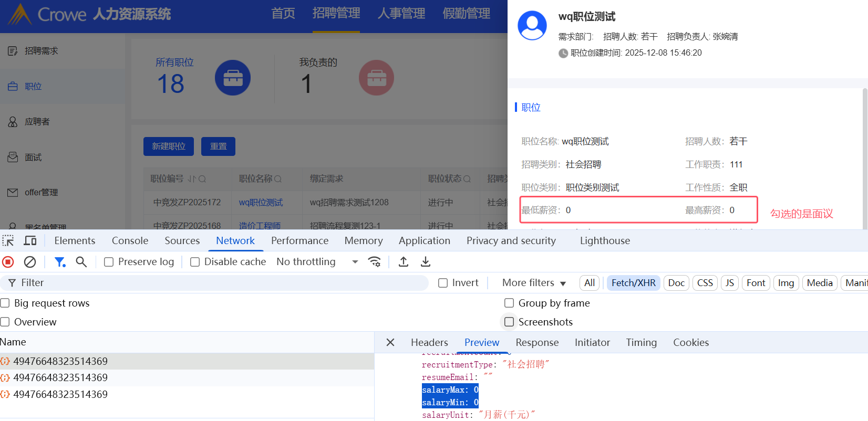Filter requests by All types

pos(590,283)
